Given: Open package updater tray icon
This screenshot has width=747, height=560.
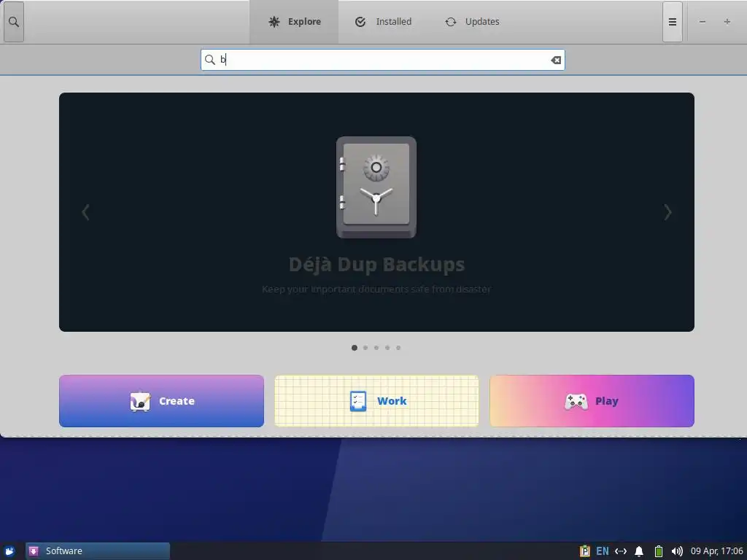Looking at the screenshot, I should 584,551.
